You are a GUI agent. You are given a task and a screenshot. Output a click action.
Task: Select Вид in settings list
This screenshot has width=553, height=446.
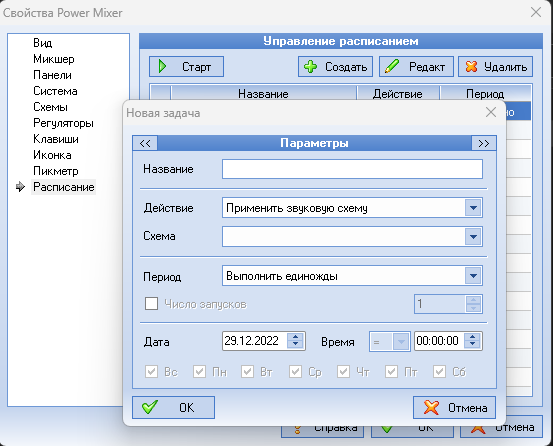coord(43,43)
